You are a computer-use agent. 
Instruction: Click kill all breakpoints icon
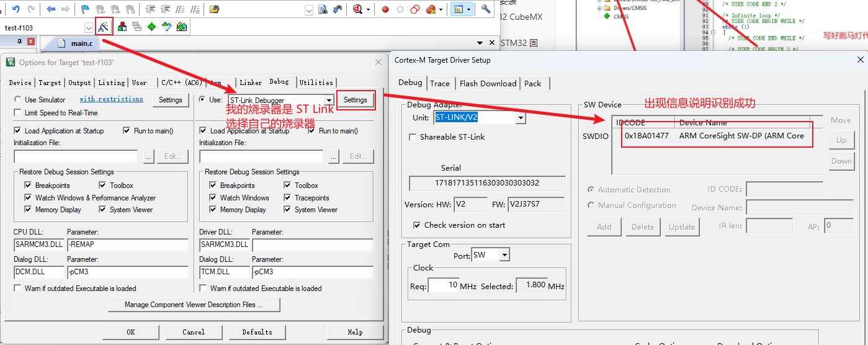(x=431, y=9)
